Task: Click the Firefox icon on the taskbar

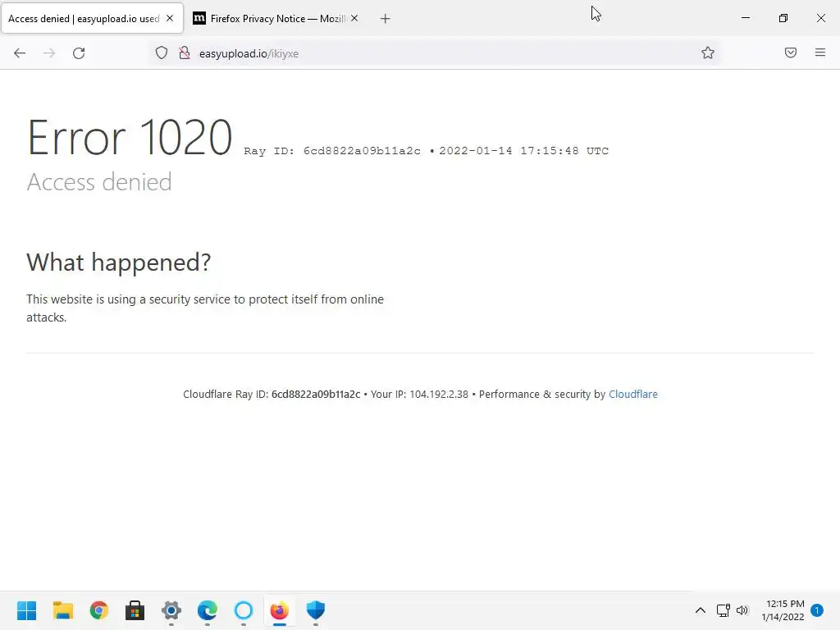Action: [x=279, y=610]
